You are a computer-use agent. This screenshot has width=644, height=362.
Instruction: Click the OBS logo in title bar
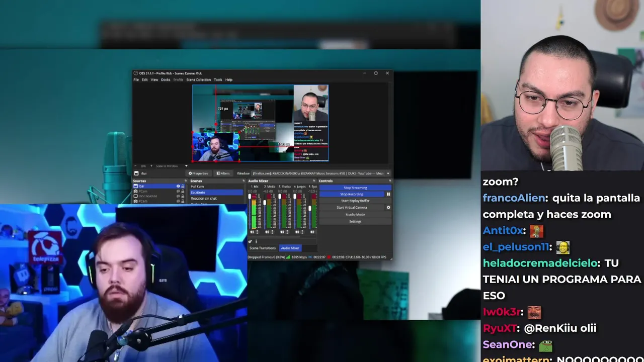(x=136, y=73)
